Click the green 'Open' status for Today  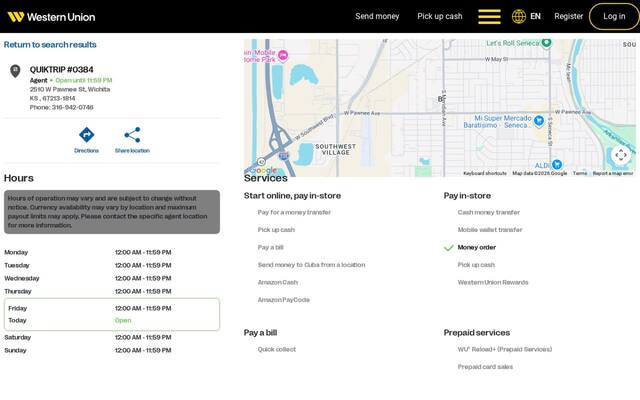coord(123,320)
